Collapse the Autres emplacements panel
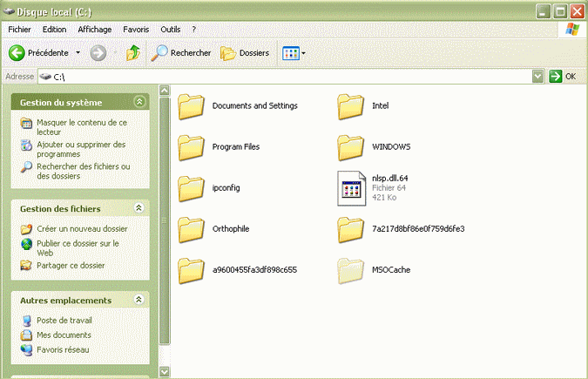The height and width of the screenshot is (379, 588). coord(139,300)
